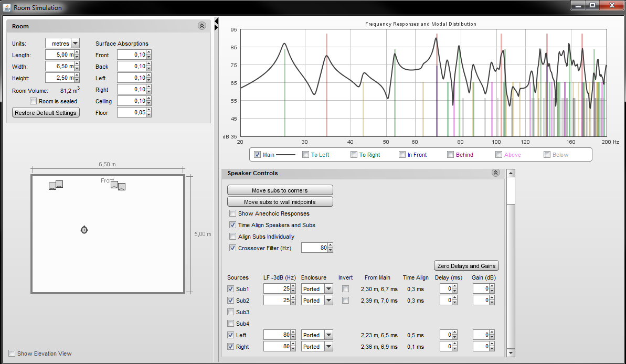This screenshot has height=364, width=626.
Task: Click the right-pointing divider expand arrow
Action: click(x=216, y=27)
